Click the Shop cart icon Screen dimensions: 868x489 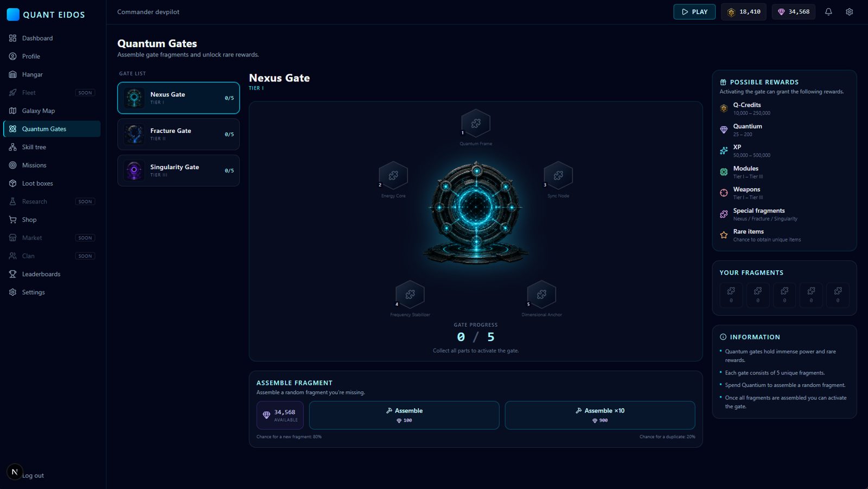click(13, 220)
